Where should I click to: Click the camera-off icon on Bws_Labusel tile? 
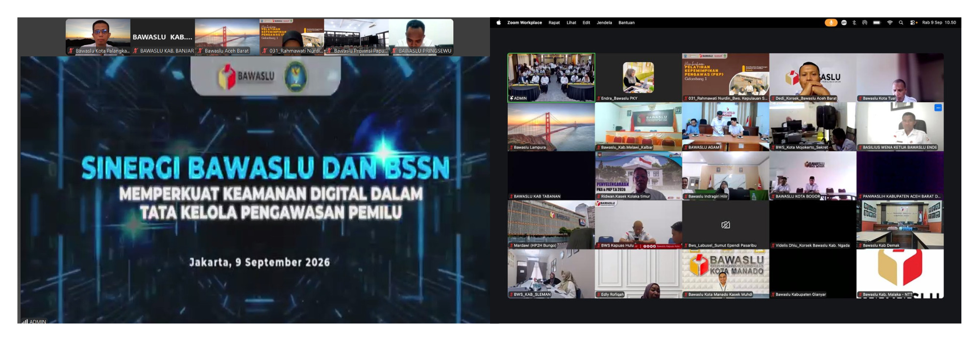pos(726,225)
